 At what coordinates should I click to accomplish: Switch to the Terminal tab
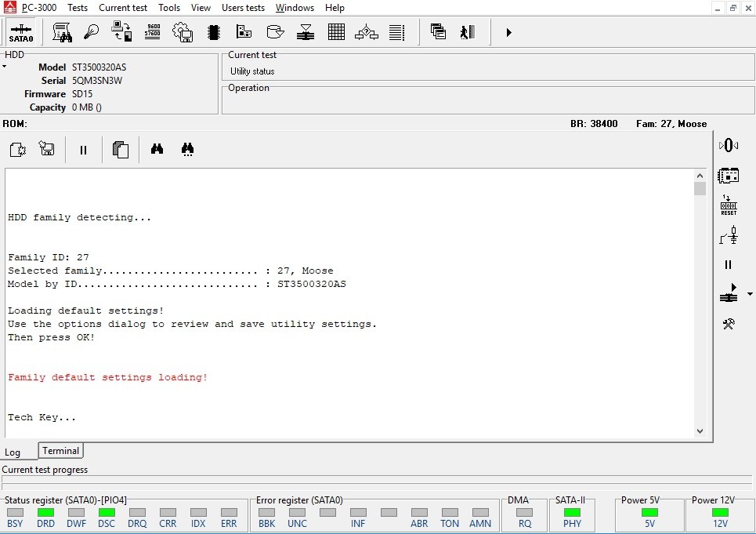click(60, 451)
